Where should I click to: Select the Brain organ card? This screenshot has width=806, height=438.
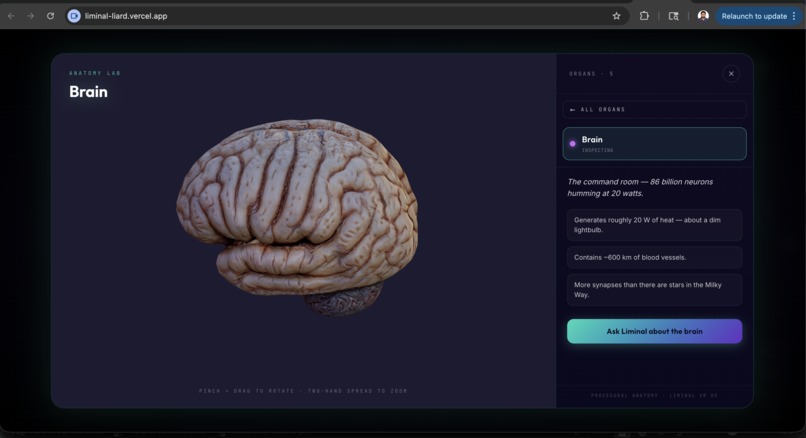(x=654, y=144)
